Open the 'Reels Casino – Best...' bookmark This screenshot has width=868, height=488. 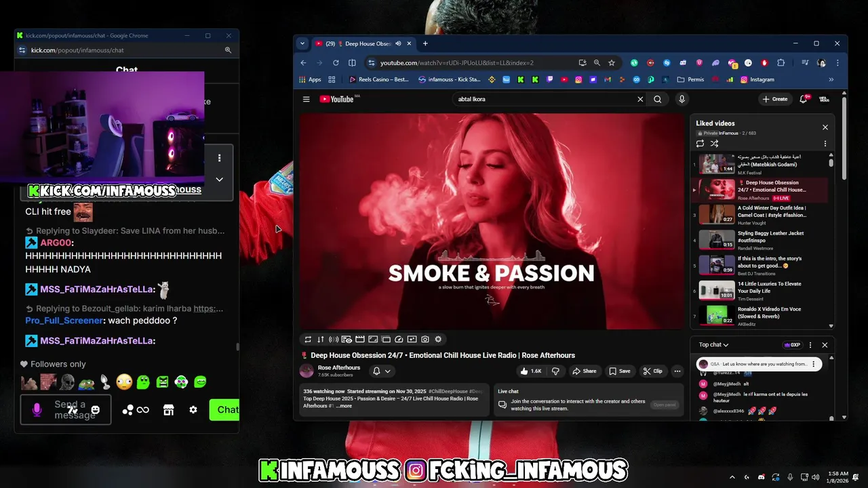pos(379,79)
